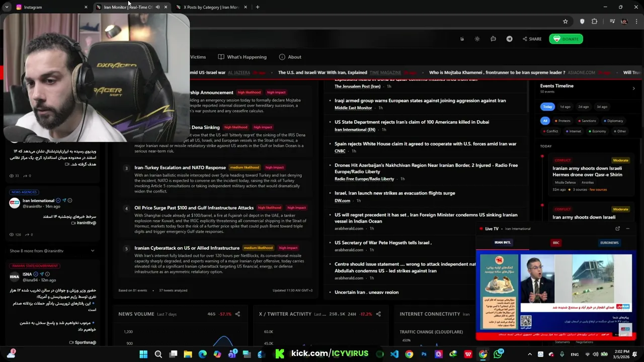Click ticker headline Who is Mojtaba Khamenei

tap(497, 72)
